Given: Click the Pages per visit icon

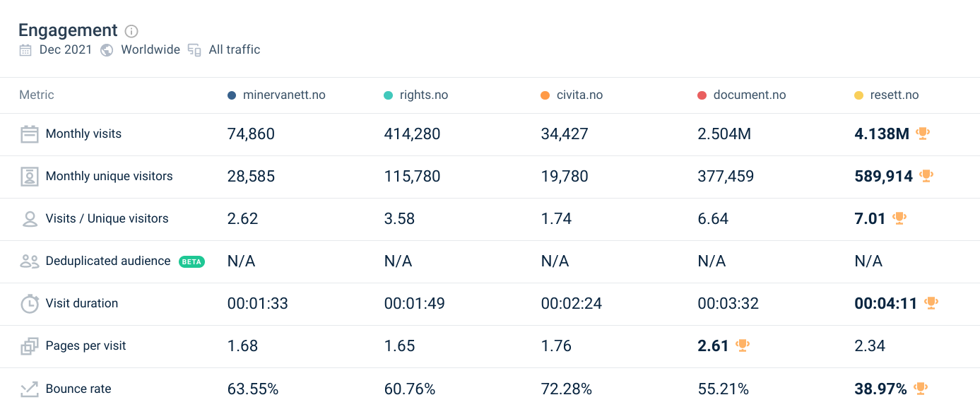Looking at the screenshot, I should click(x=29, y=346).
